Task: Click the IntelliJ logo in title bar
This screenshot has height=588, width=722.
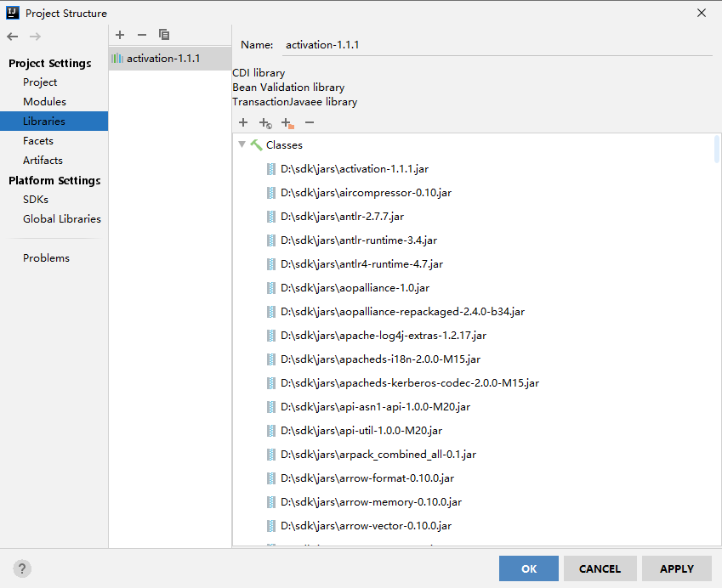Action: click(13, 13)
